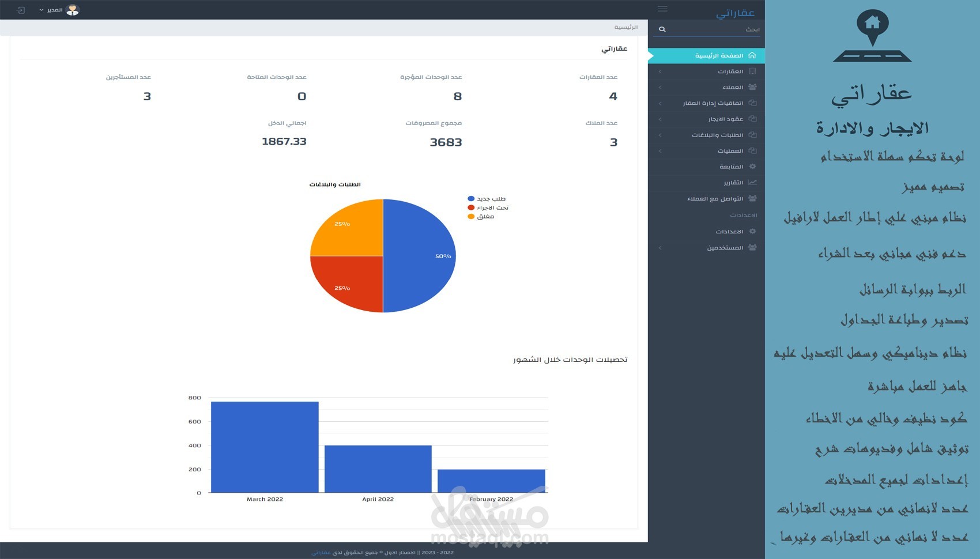Click the عدد الوحدات المتاحة value 0
This screenshot has height=559, width=980.
[x=302, y=96]
